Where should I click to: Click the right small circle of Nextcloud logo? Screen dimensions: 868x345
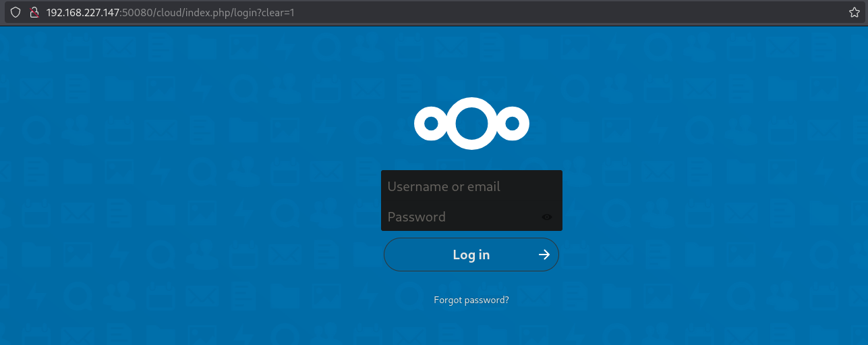pyautogui.click(x=512, y=124)
